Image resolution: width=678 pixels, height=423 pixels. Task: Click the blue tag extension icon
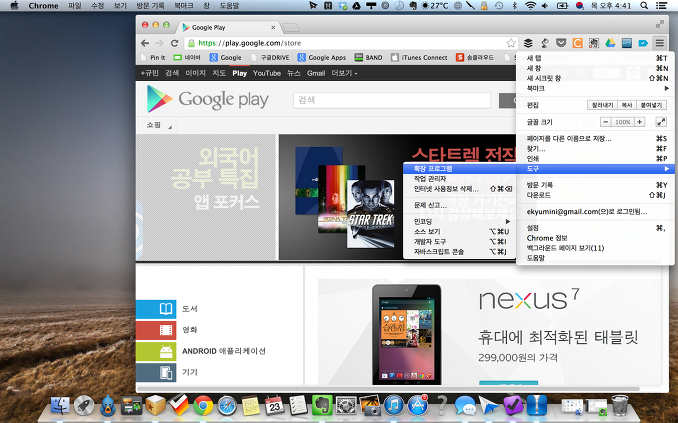click(x=643, y=43)
